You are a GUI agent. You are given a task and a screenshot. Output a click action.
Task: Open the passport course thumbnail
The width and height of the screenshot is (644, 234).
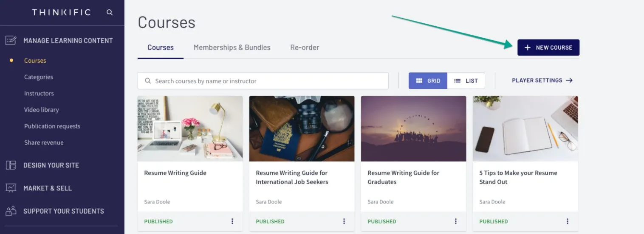click(x=302, y=128)
